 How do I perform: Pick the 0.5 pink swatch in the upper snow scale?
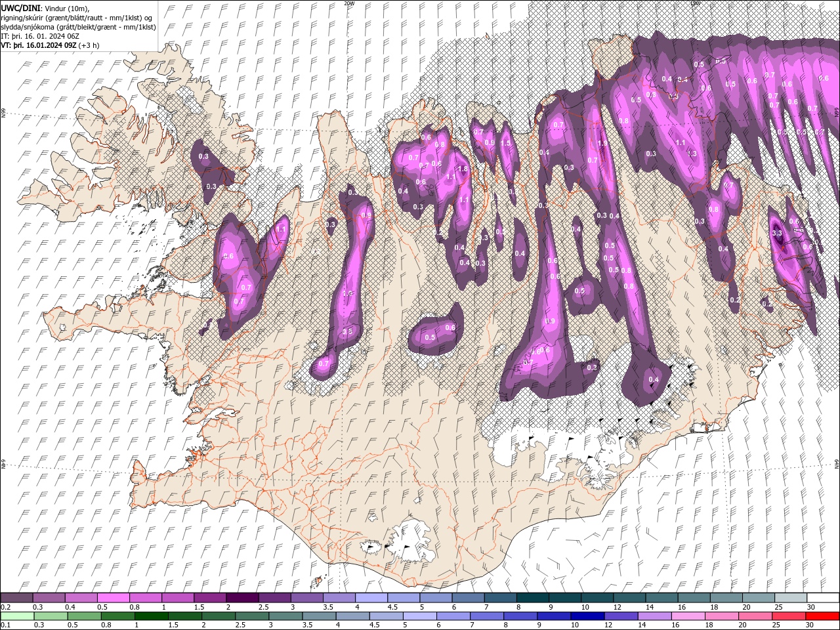click(x=113, y=597)
